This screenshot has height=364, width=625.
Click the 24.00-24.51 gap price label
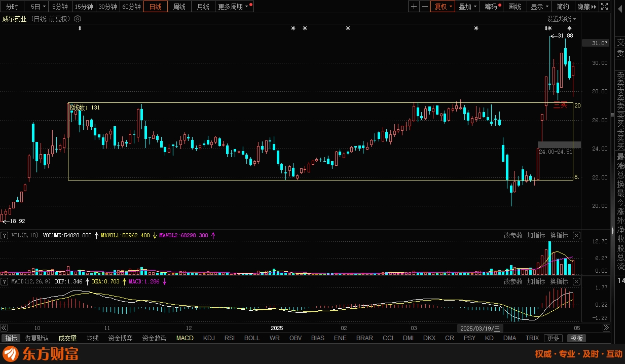[x=555, y=152]
